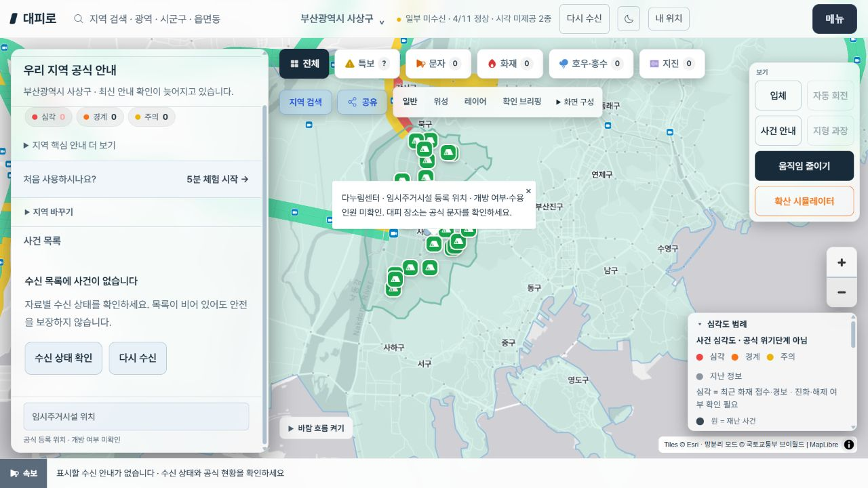The image size is (868, 488).
Task: Toggle 자동 회전 auto rotation
Action: pos(830,96)
